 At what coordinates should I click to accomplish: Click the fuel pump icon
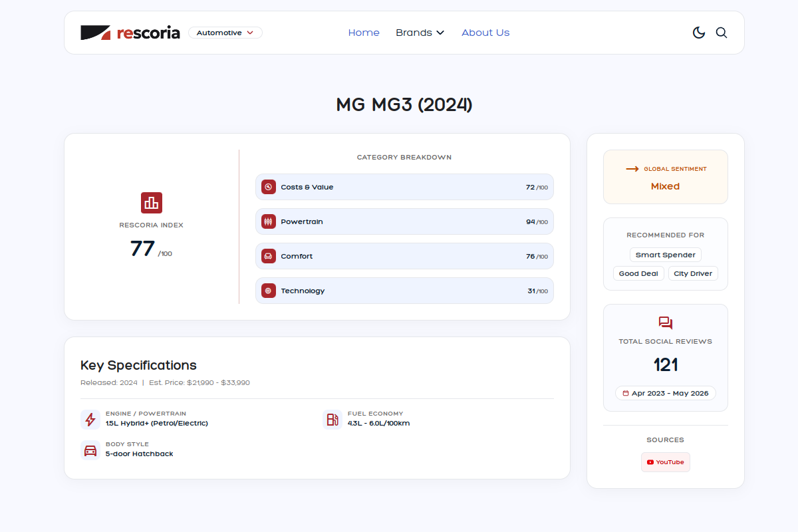pos(332,420)
